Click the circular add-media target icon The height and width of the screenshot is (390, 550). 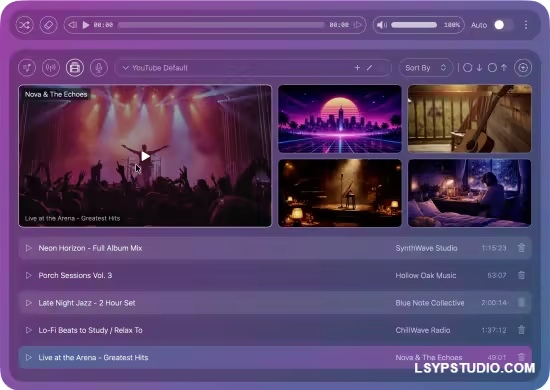point(523,68)
